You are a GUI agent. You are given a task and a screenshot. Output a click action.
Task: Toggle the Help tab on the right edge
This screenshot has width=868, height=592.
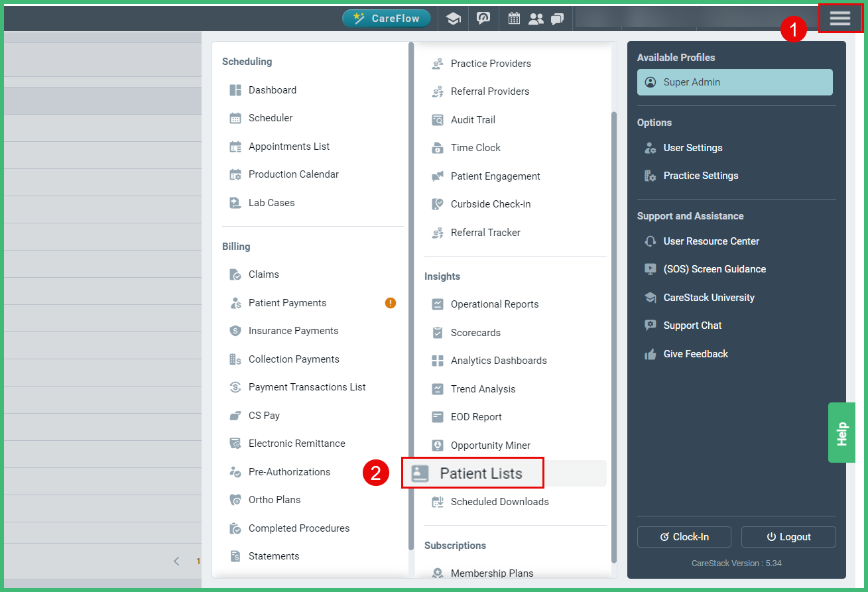click(841, 432)
